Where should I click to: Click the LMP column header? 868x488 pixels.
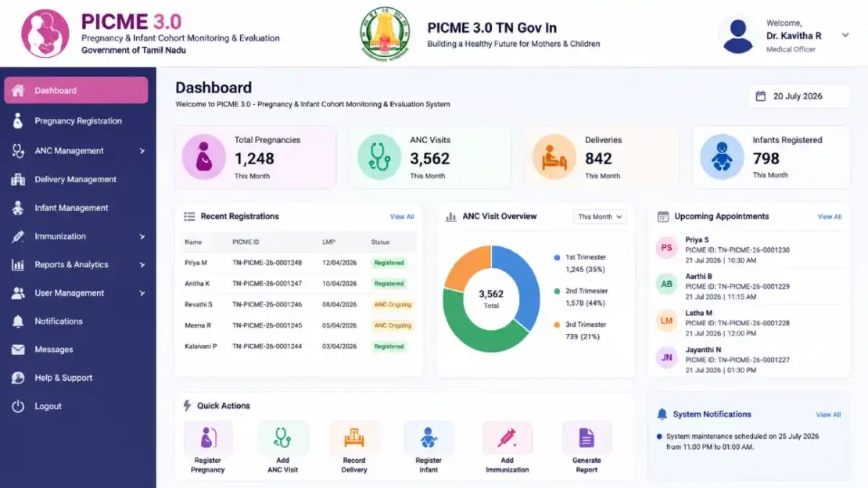[x=328, y=242]
